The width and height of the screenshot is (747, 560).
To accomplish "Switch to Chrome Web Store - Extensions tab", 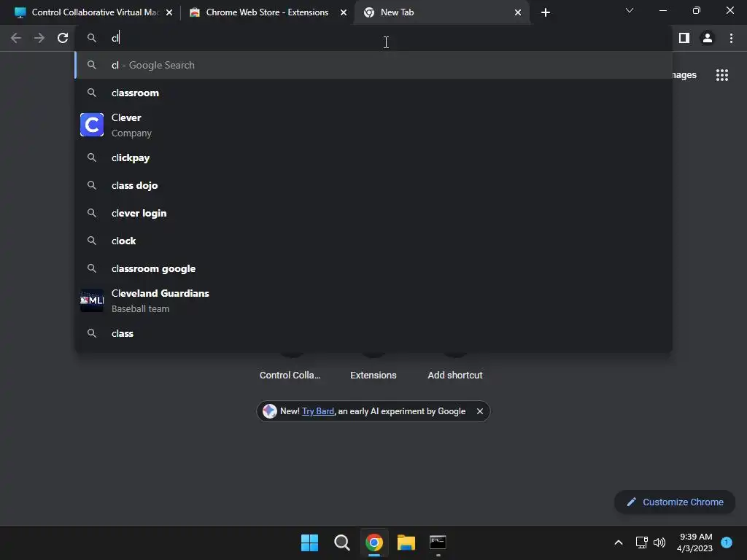I will point(267,12).
